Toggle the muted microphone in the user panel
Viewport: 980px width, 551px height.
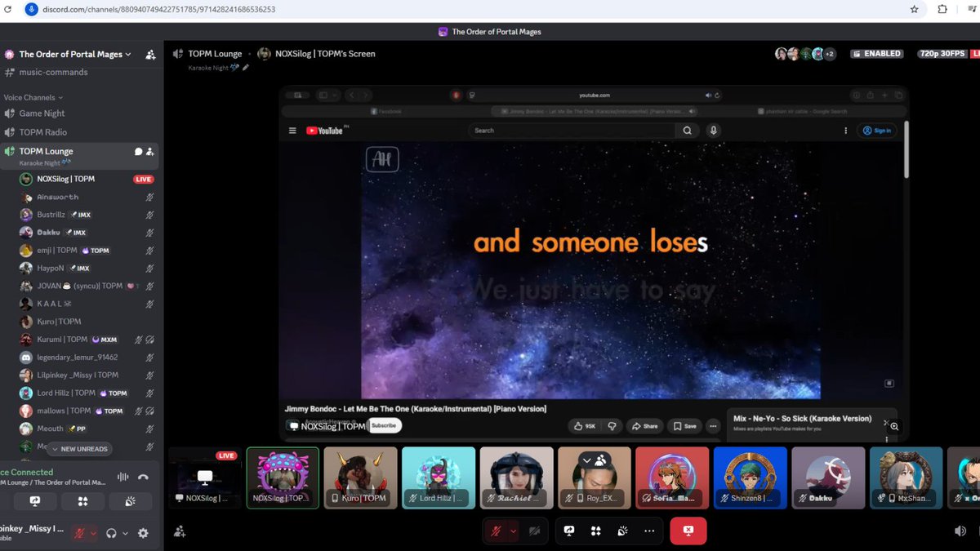coord(80,533)
